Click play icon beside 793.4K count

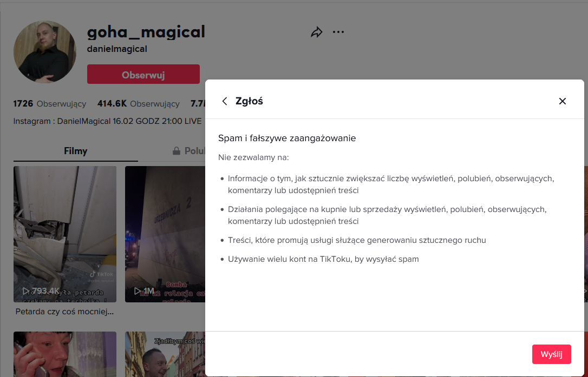[x=25, y=291]
